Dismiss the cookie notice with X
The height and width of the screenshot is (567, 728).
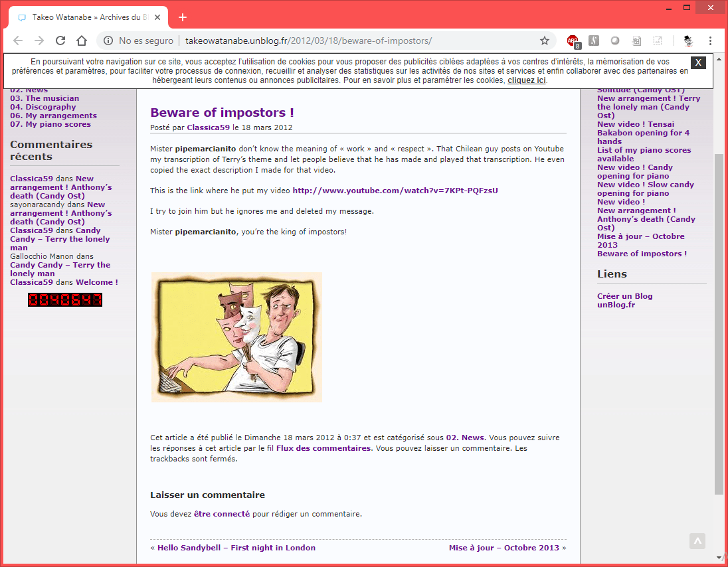(698, 62)
